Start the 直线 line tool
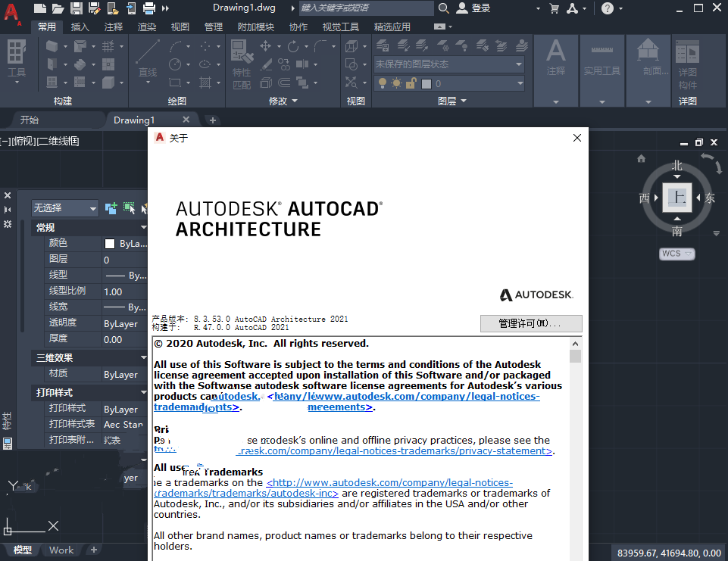 [x=148, y=58]
